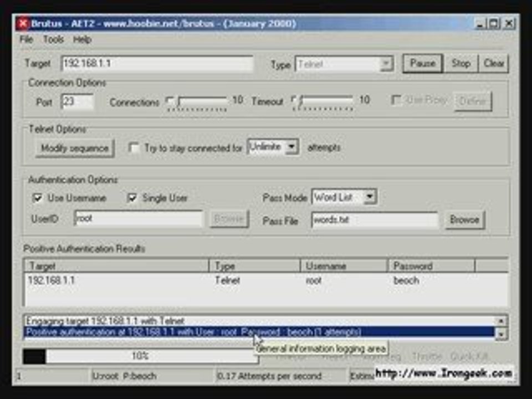The height and width of the screenshot is (399, 532).
Task: Click the log scrollbar up arrow
Action: pos(501,321)
